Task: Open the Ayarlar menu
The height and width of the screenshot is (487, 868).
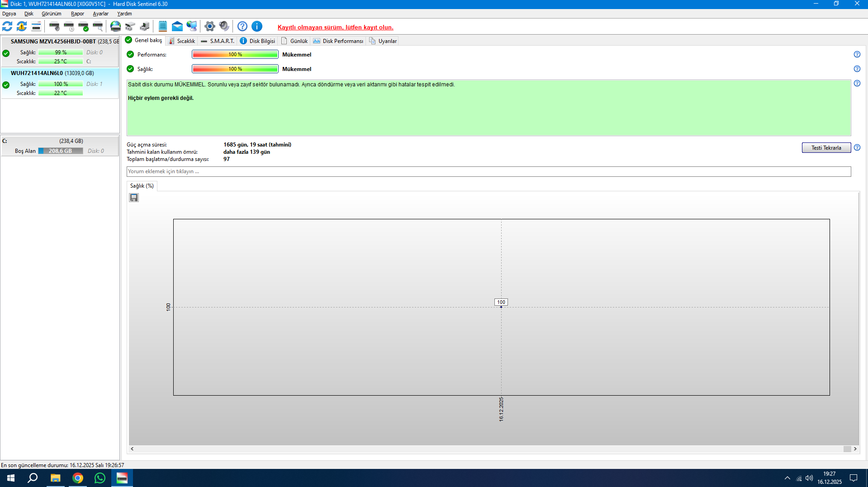Action: [x=100, y=14]
